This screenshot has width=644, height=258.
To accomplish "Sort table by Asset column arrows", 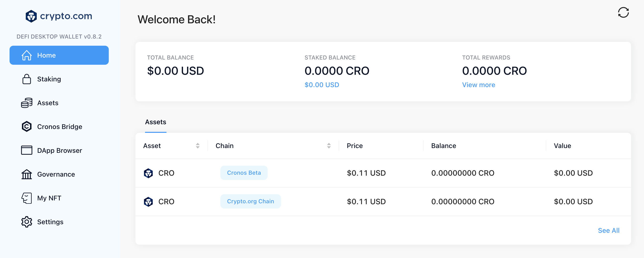I will coord(197,146).
